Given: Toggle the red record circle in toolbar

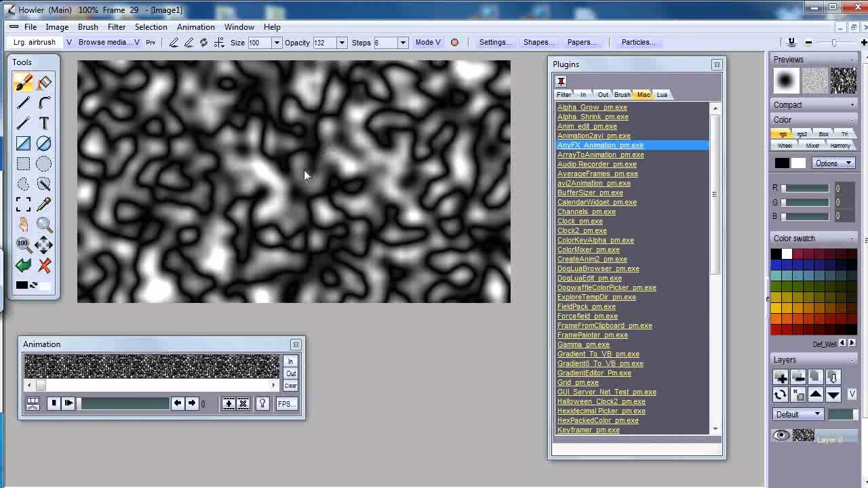Looking at the screenshot, I should pyautogui.click(x=454, y=42).
